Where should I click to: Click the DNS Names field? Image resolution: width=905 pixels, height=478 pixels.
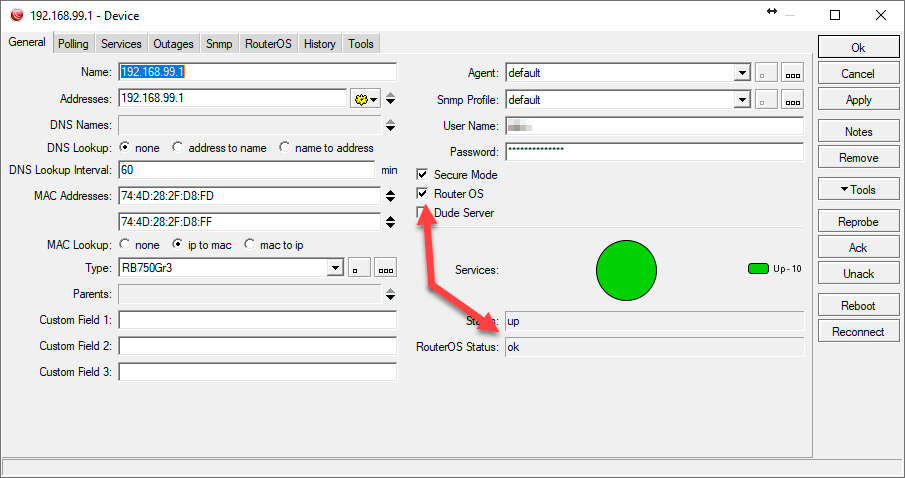coord(249,125)
